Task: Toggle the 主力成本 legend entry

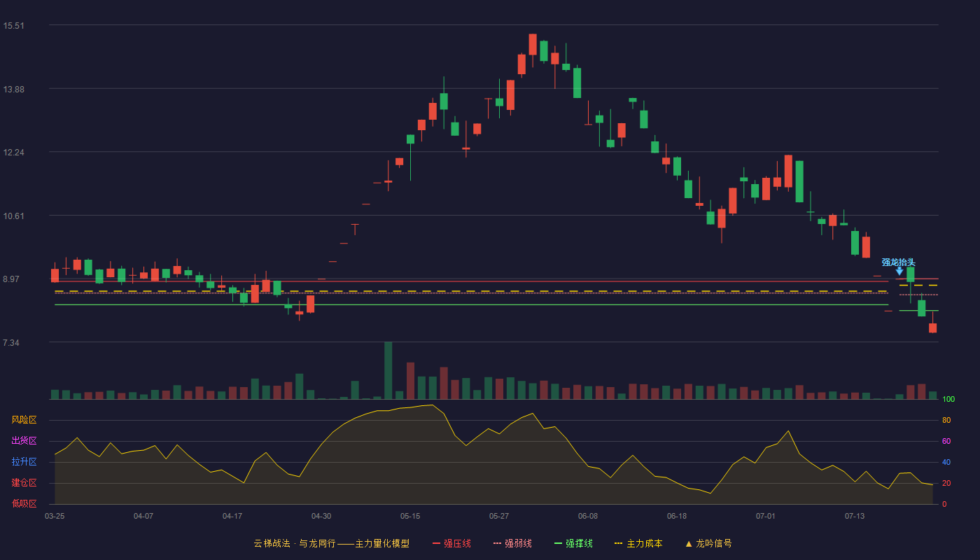Action: (x=638, y=543)
